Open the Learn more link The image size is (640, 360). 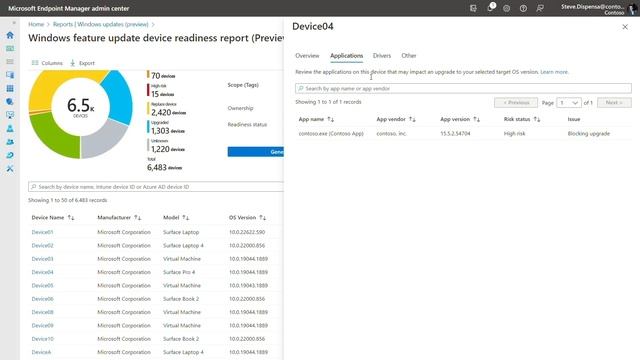(554, 72)
